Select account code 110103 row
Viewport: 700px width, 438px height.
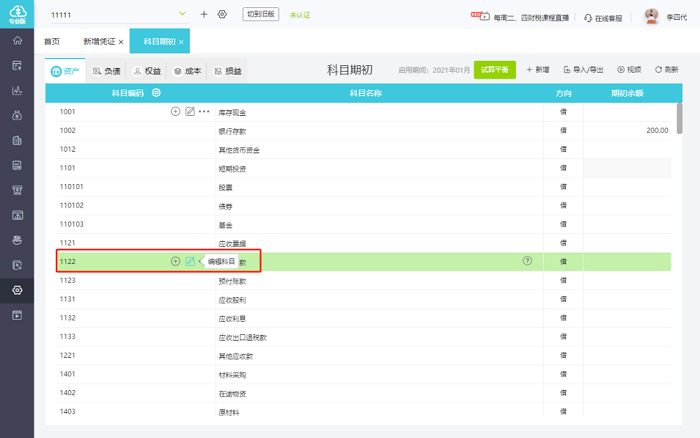coord(364,224)
